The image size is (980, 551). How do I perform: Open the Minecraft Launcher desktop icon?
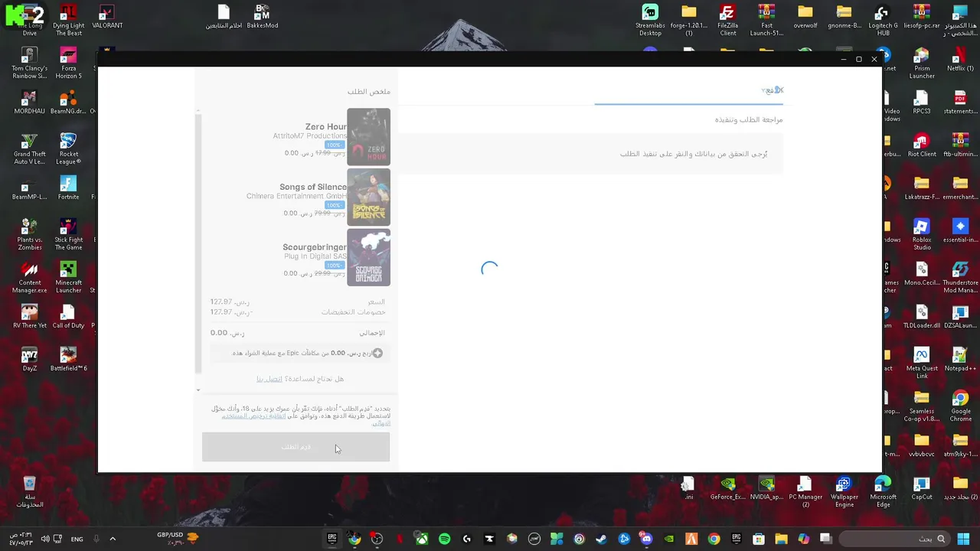(68, 277)
